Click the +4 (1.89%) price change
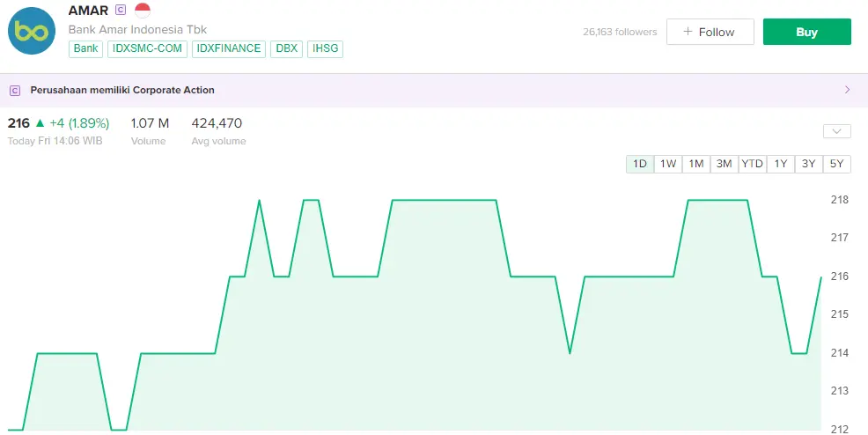The image size is (868, 435). [x=79, y=123]
